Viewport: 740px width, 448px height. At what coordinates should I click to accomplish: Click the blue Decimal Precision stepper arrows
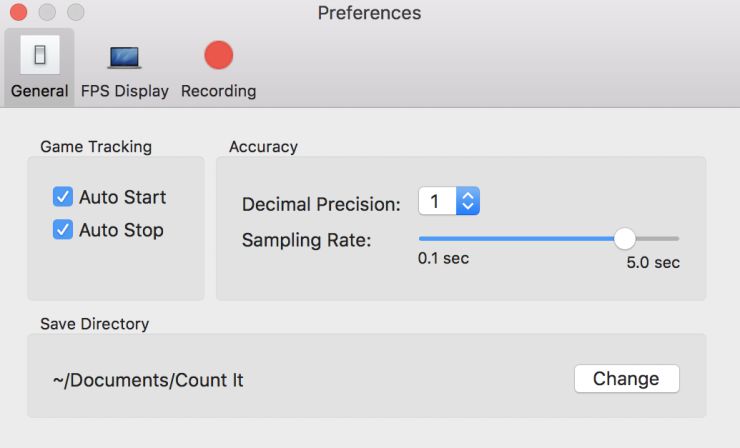click(468, 202)
